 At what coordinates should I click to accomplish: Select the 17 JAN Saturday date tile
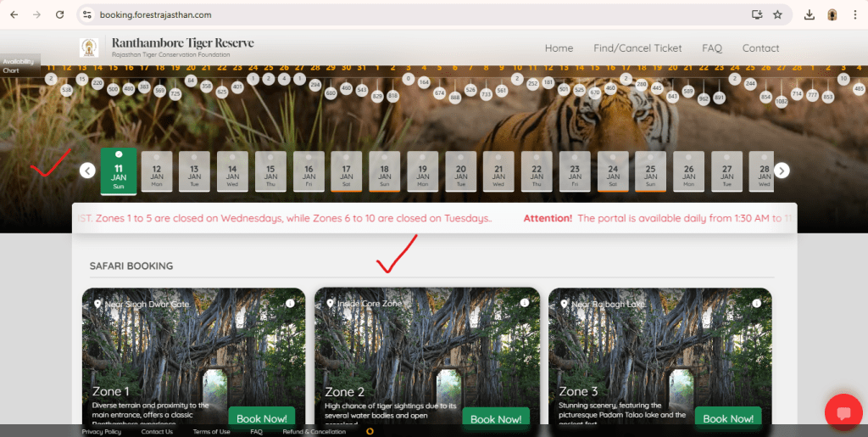(346, 171)
